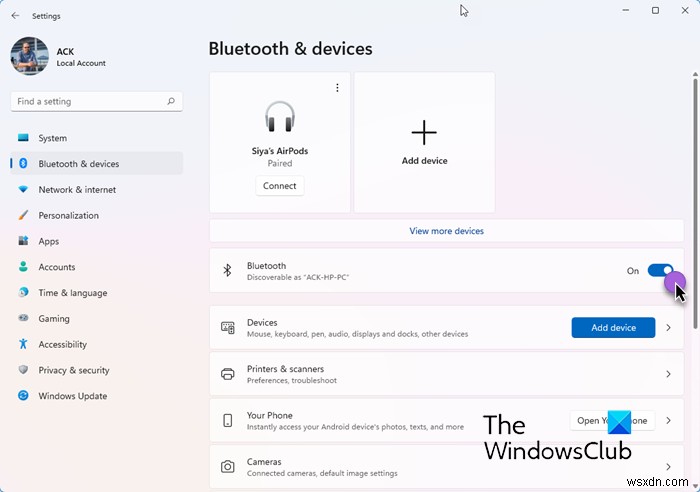This screenshot has height=492, width=700.
Task: Turn off the Bluetooth toggle
Action: click(660, 271)
